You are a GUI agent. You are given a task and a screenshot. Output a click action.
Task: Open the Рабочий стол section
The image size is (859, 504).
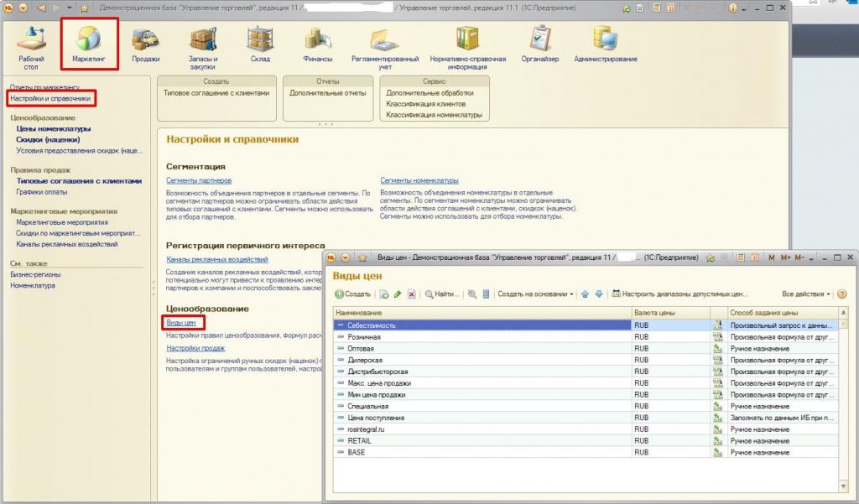31,48
